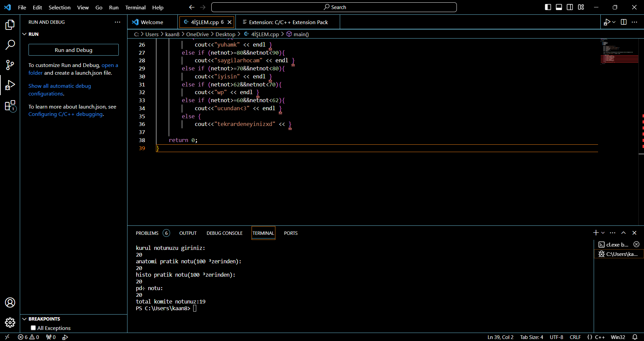Collapse the BREAKPOINTS section
Screen dimensions: 644x341
point(24,319)
